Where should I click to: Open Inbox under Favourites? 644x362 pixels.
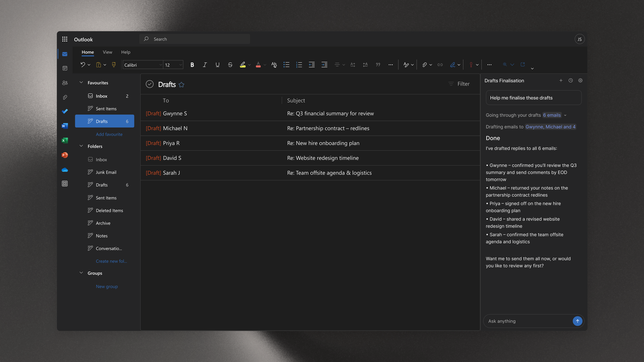click(x=105, y=96)
